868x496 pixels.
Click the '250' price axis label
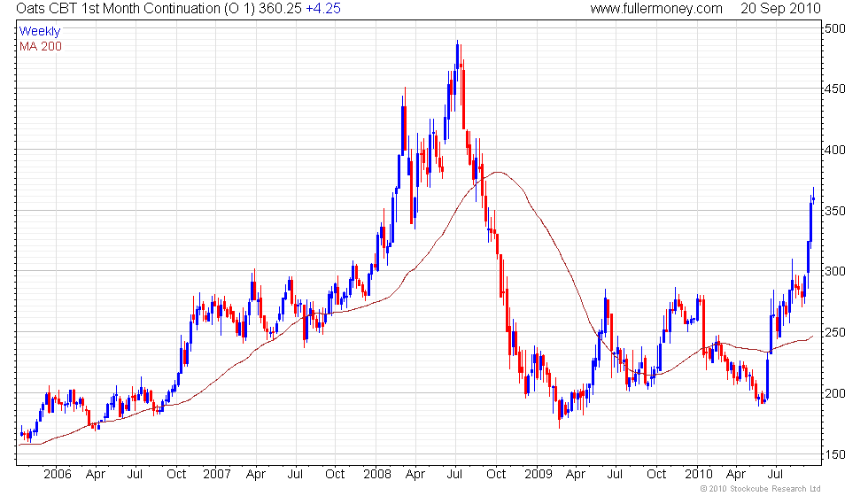[x=834, y=333]
